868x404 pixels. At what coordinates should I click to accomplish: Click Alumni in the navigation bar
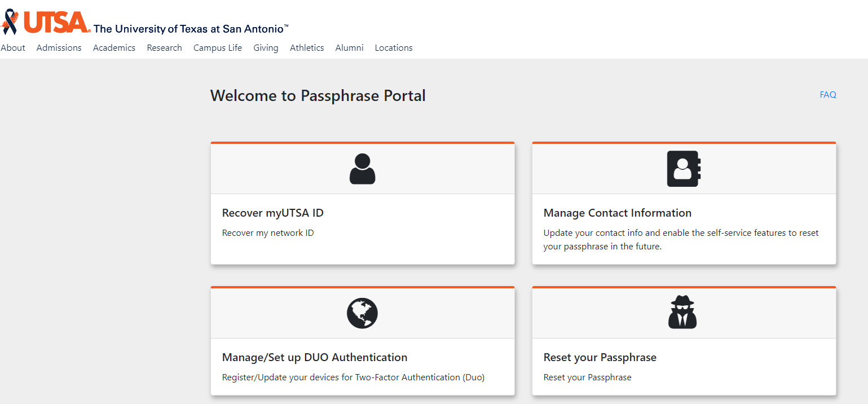coord(349,47)
